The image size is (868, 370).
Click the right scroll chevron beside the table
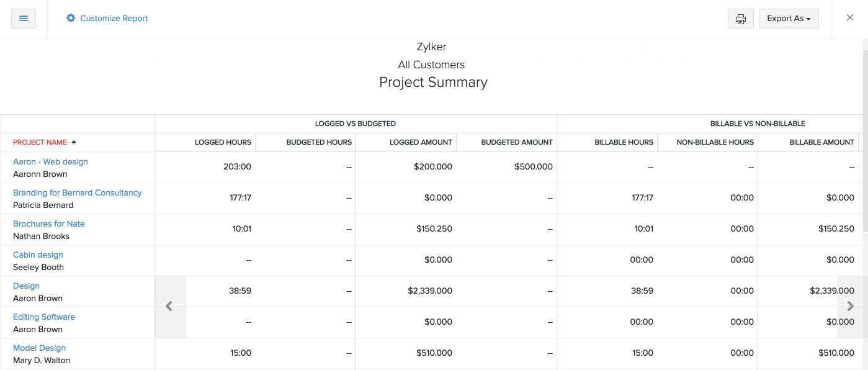(x=850, y=306)
